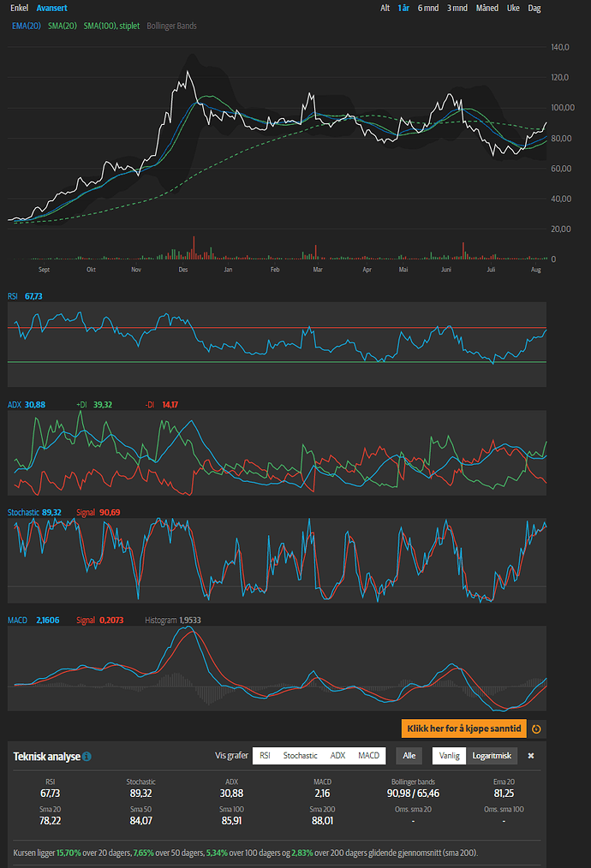Choose the Uke time range
This screenshot has height=868, width=591.
[513, 8]
